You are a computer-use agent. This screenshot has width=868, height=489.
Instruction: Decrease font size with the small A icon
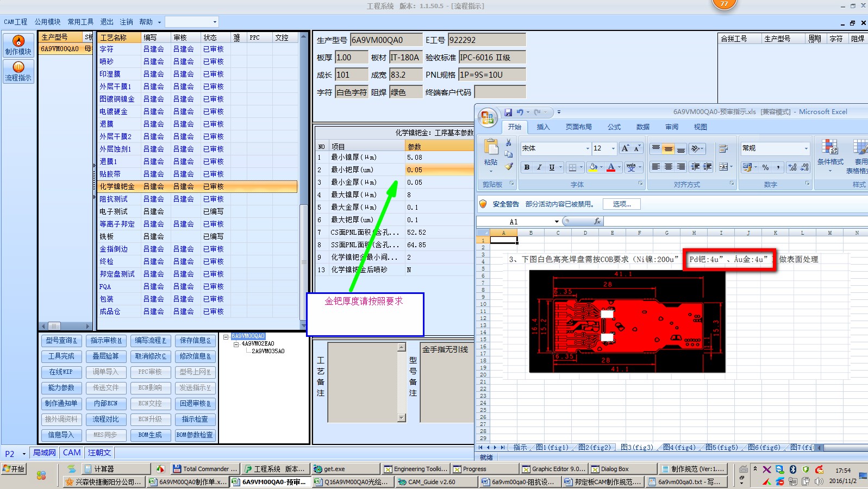coord(637,148)
